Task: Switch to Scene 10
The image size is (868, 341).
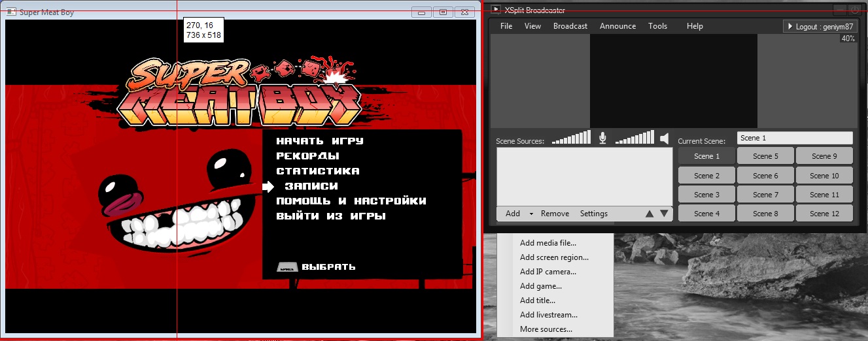Action: tap(824, 176)
